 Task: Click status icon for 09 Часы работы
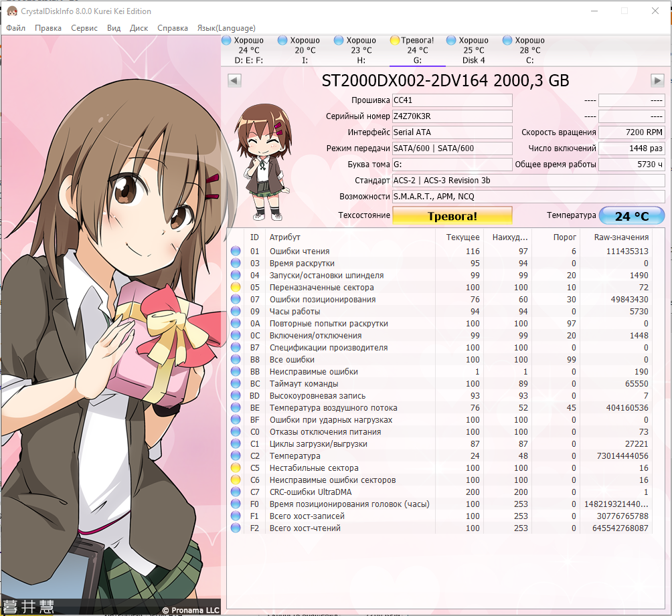pos(236,312)
